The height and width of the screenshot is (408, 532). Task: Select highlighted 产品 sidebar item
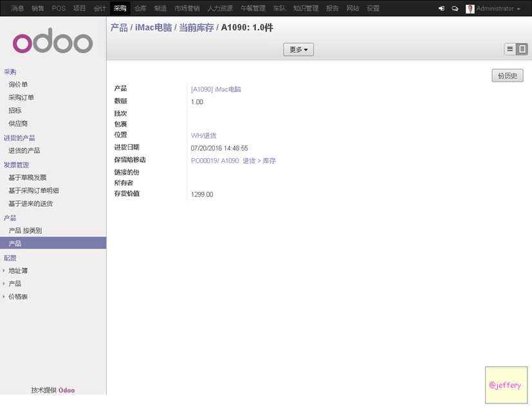tap(53, 243)
